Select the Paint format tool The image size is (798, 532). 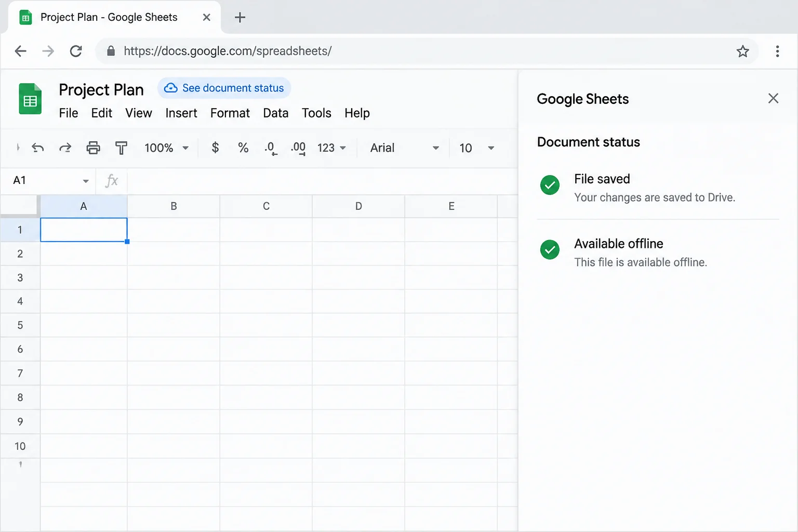pos(121,148)
